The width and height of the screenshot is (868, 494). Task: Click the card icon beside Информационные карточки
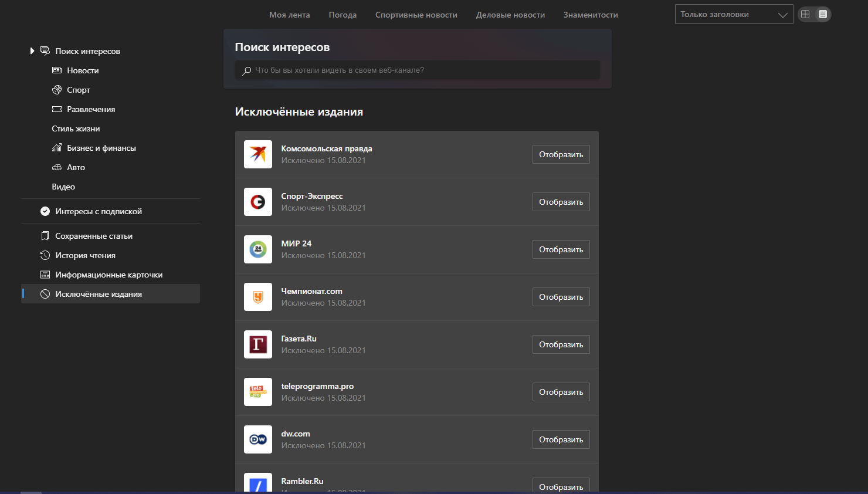pyautogui.click(x=45, y=275)
